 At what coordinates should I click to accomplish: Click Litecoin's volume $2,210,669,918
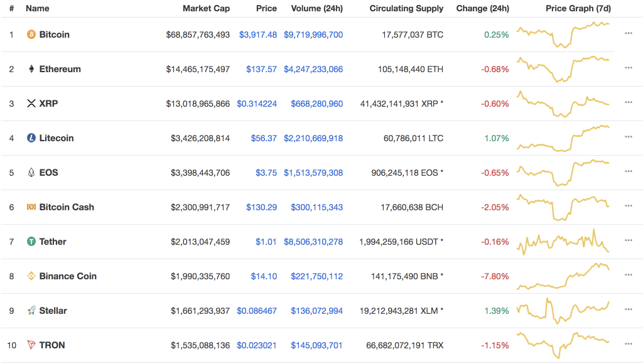(313, 138)
